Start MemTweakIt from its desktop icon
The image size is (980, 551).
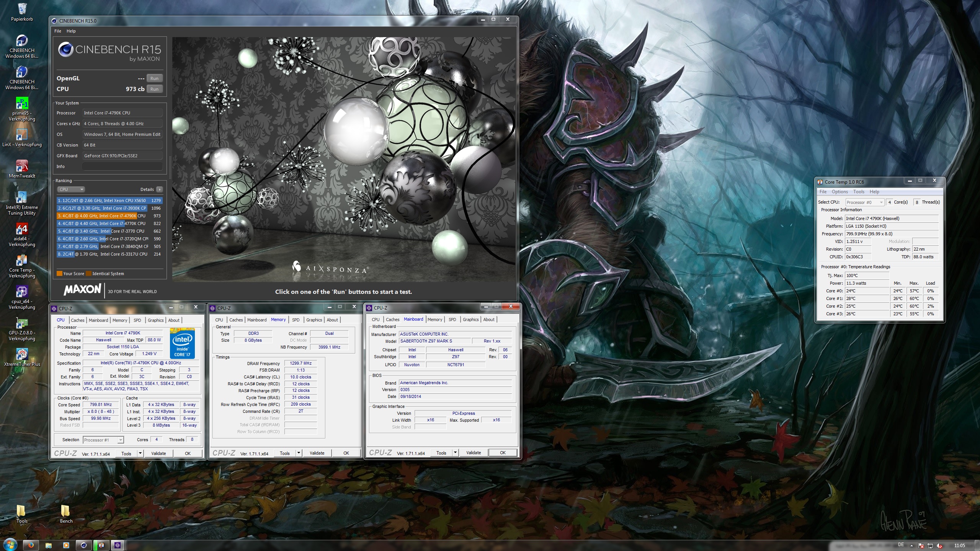tap(22, 169)
